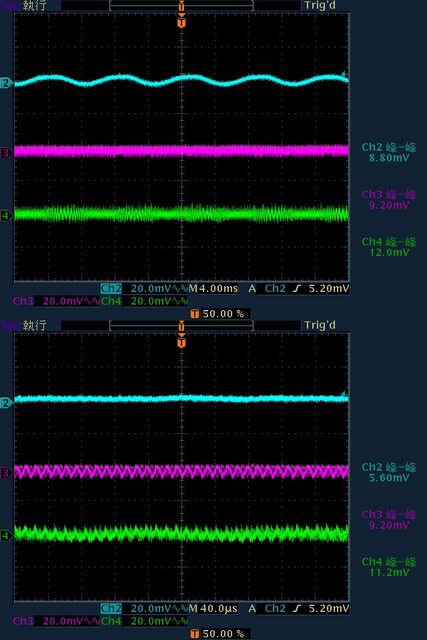The height and width of the screenshot is (640, 427).
Task: Click the Ch4 20.0mV scale readout under the 40.0µs capture
Action: click(x=144, y=621)
